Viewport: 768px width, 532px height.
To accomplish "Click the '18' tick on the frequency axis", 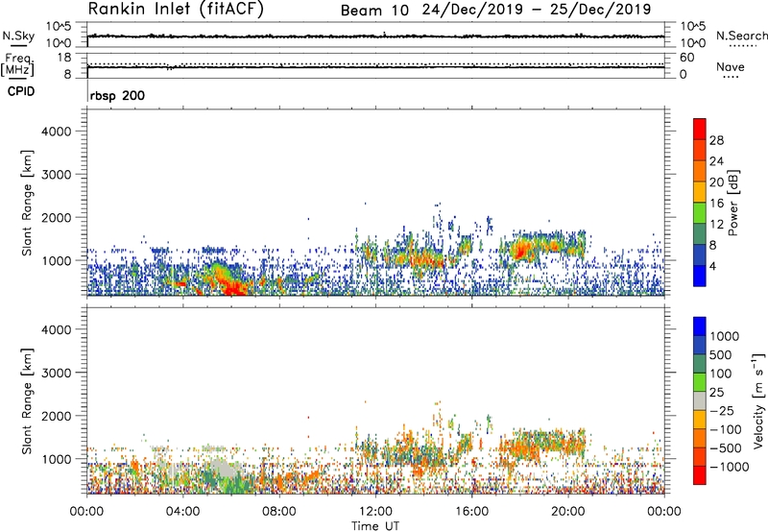I will [63, 58].
